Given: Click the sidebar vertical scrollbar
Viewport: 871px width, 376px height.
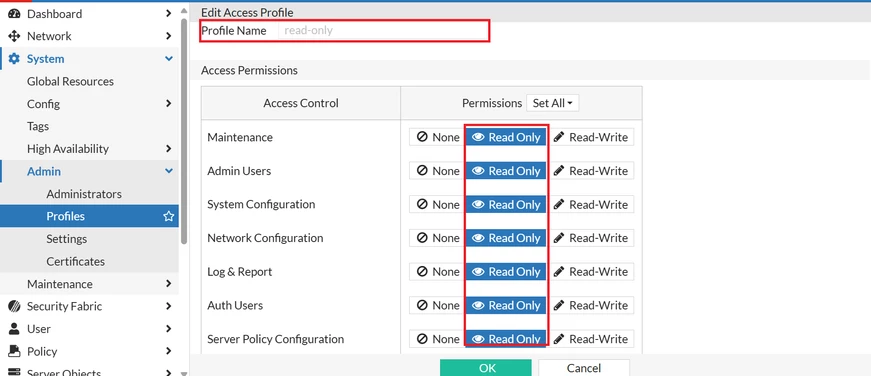Looking at the screenshot, I should click(x=184, y=131).
